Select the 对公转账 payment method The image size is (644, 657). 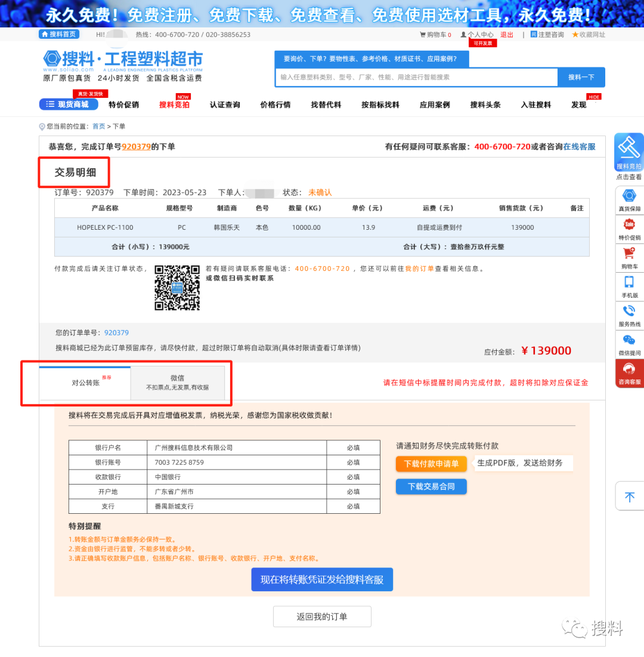tap(86, 384)
